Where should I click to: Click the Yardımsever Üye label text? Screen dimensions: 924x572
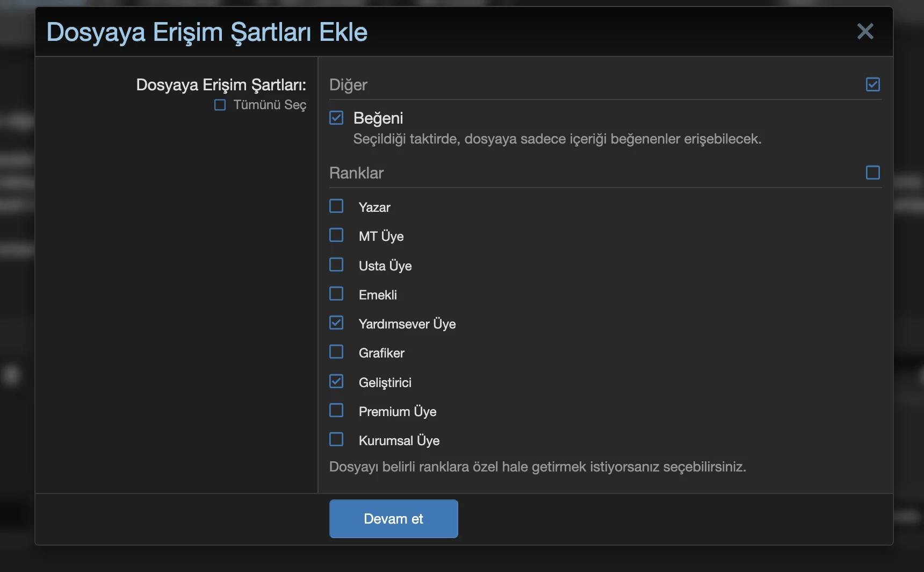(x=407, y=324)
